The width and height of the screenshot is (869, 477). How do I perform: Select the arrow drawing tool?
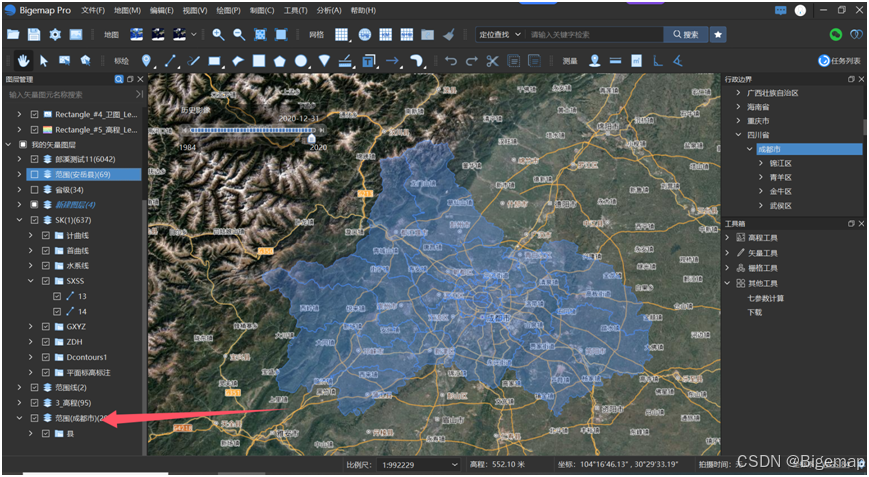click(x=392, y=60)
